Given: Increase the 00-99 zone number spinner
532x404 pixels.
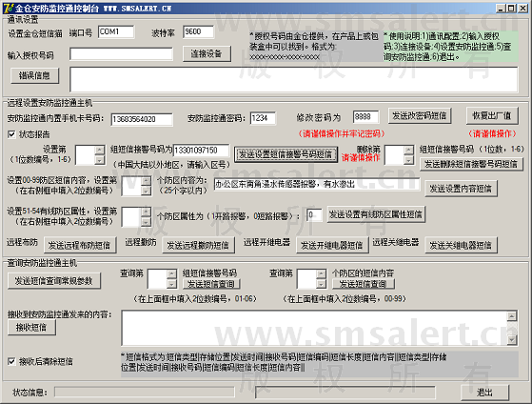Looking at the screenshot, I should click(147, 181).
